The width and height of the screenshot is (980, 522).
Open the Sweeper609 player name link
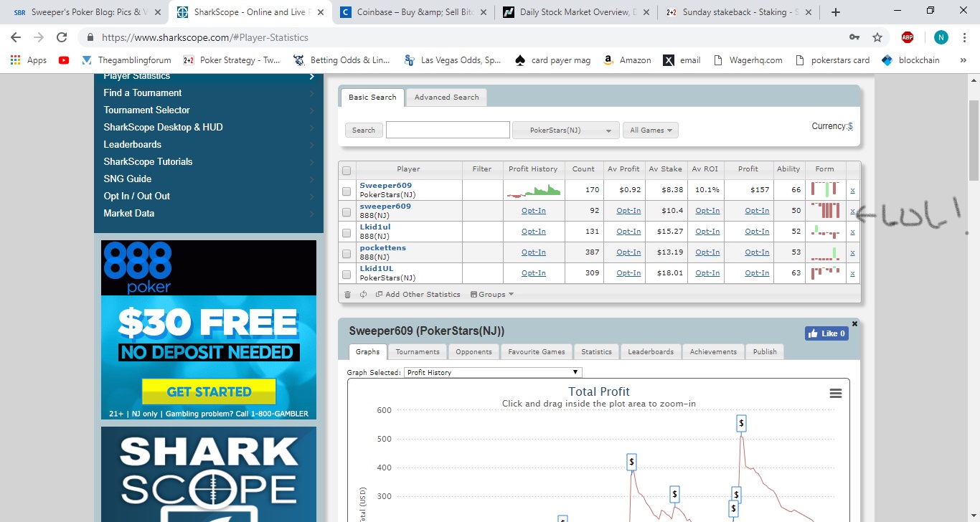(x=386, y=186)
